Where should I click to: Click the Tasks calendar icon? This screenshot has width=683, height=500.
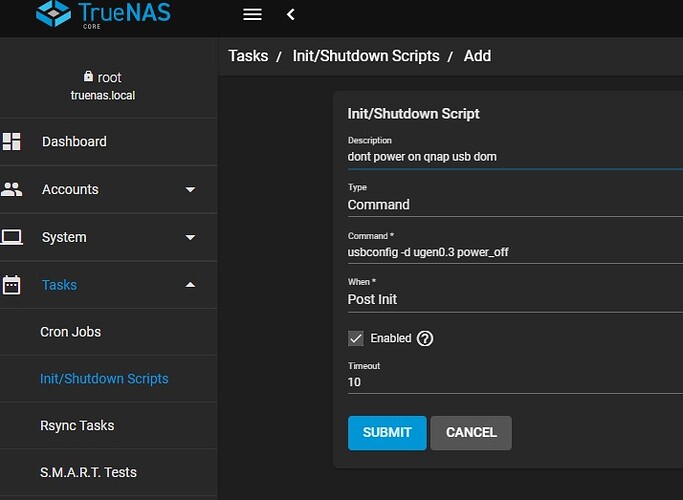click(12, 285)
